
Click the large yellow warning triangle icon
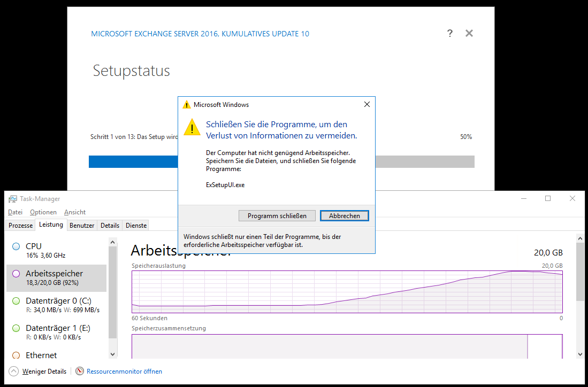(192, 127)
